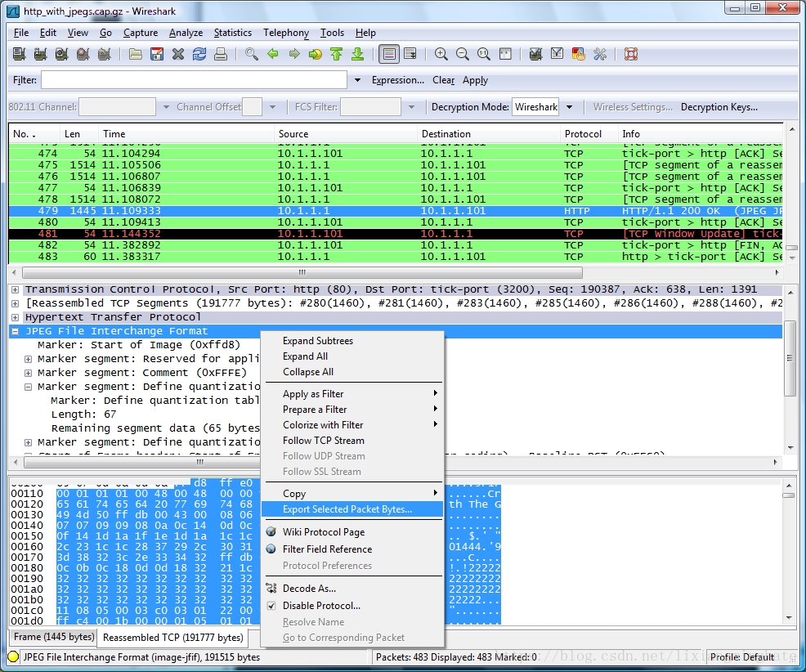Open capture filters toolbar icon
Screen dimensions: 806x672
click(535, 54)
